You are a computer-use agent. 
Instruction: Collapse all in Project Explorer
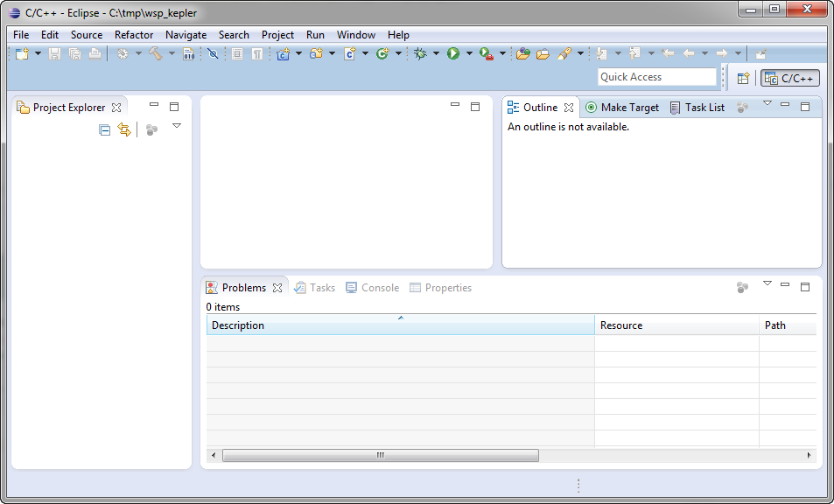click(105, 130)
